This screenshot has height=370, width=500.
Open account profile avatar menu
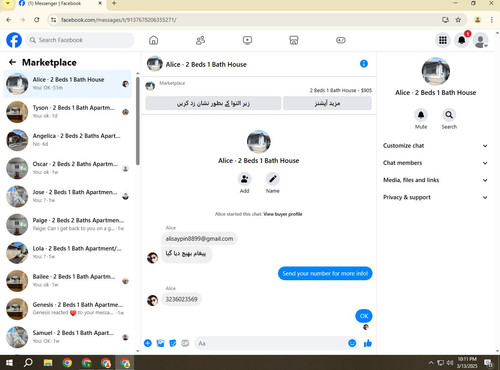480,40
